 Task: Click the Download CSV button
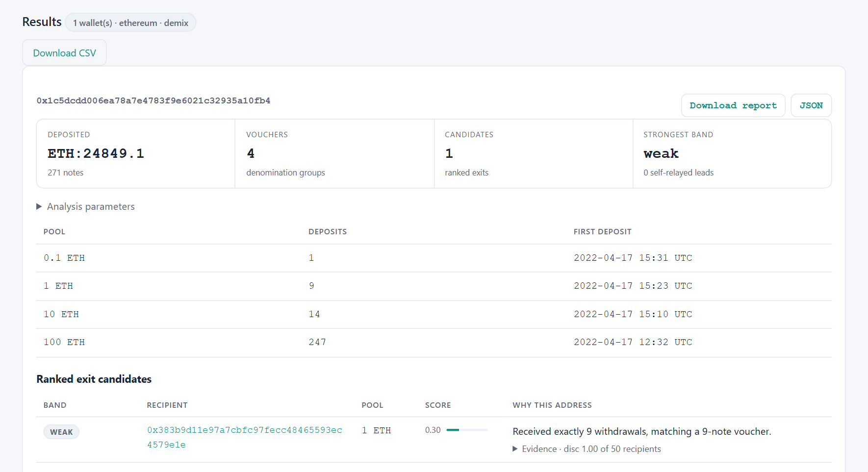pyautogui.click(x=64, y=53)
